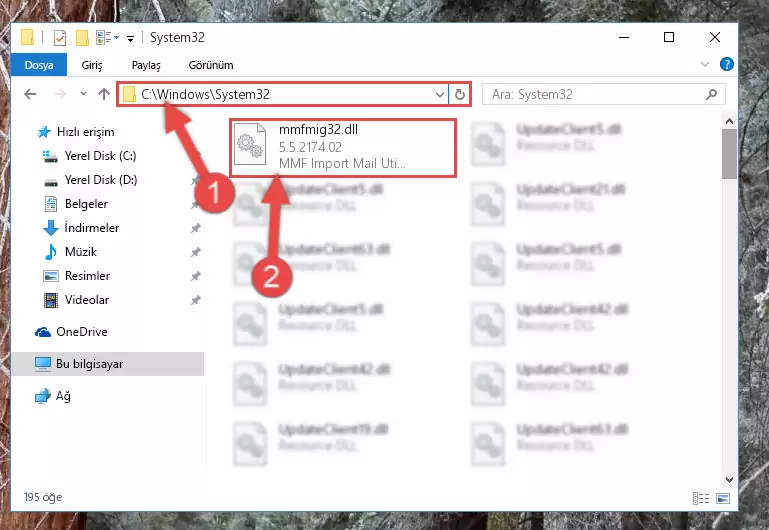Open the Dosya file menu
This screenshot has height=530, width=769.
click(x=39, y=65)
